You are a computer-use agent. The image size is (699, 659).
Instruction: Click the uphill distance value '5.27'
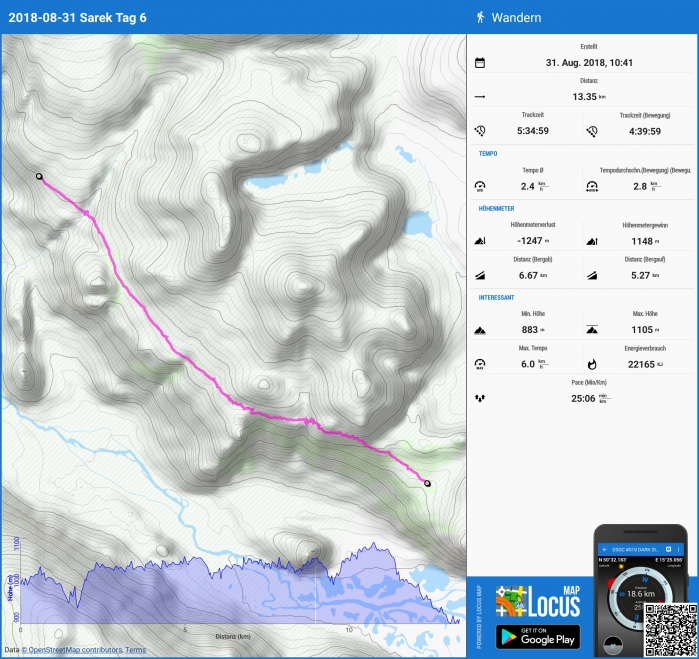click(640, 275)
